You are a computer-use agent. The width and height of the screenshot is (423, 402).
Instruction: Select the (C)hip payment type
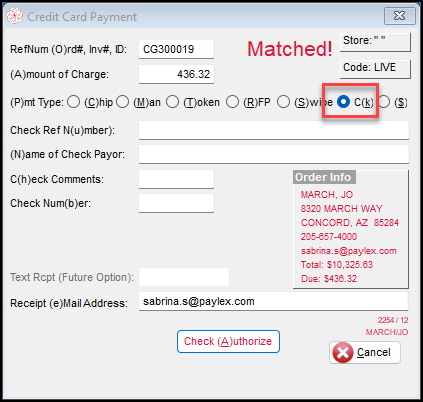[73, 102]
